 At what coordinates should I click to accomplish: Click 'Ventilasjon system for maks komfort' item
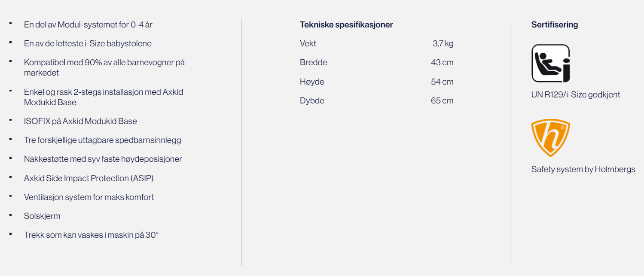click(89, 197)
